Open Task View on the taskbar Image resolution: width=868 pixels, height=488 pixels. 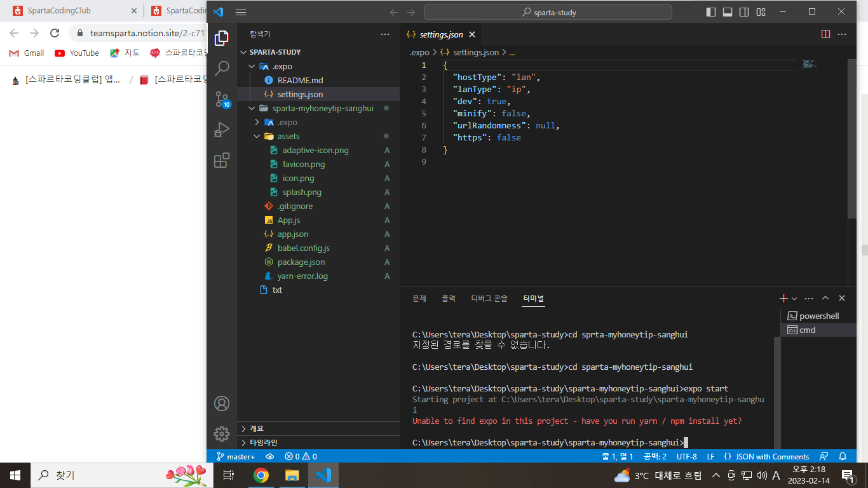229,475
